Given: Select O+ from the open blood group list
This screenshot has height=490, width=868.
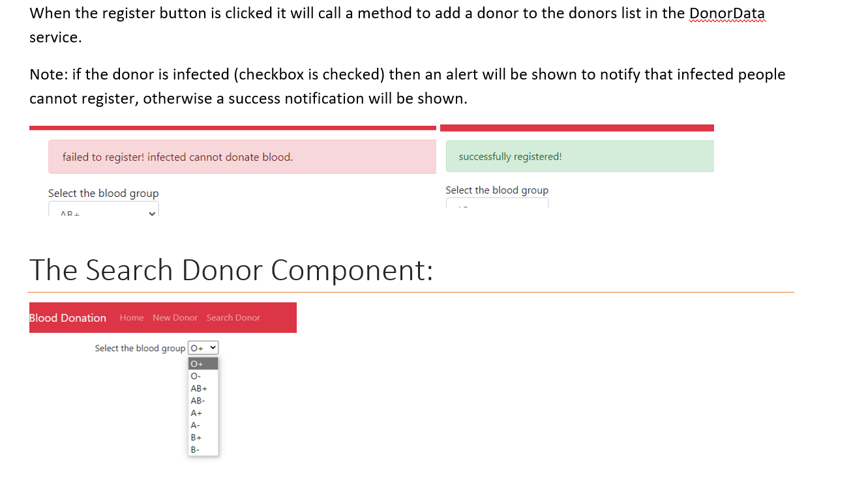Looking at the screenshot, I should [x=202, y=363].
